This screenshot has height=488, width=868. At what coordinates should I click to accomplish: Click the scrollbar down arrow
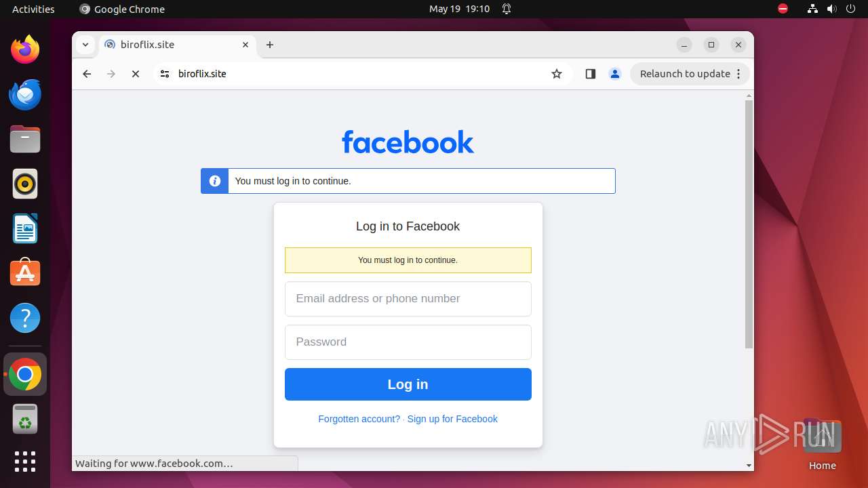point(749,466)
